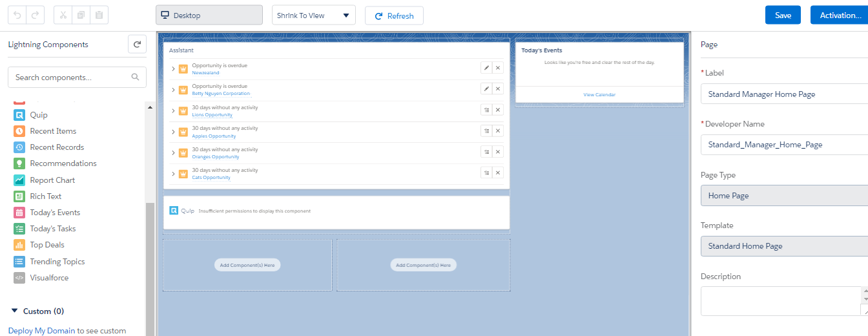The height and width of the screenshot is (336, 868).
Task: Click the Page Type field
Action: coord(784,195)
